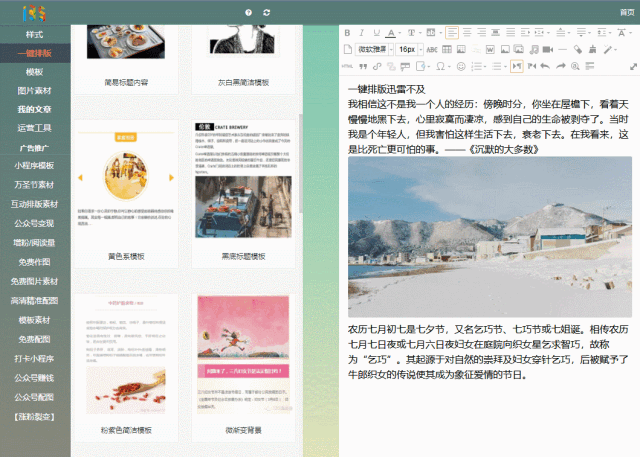640x457 pixels.
Task: Click the redo arrow icon
Action: [x=561, y=66]
